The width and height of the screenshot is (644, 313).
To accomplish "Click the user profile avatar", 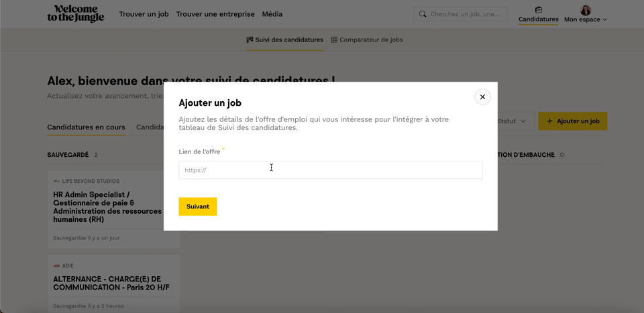I will coord(585,9).
